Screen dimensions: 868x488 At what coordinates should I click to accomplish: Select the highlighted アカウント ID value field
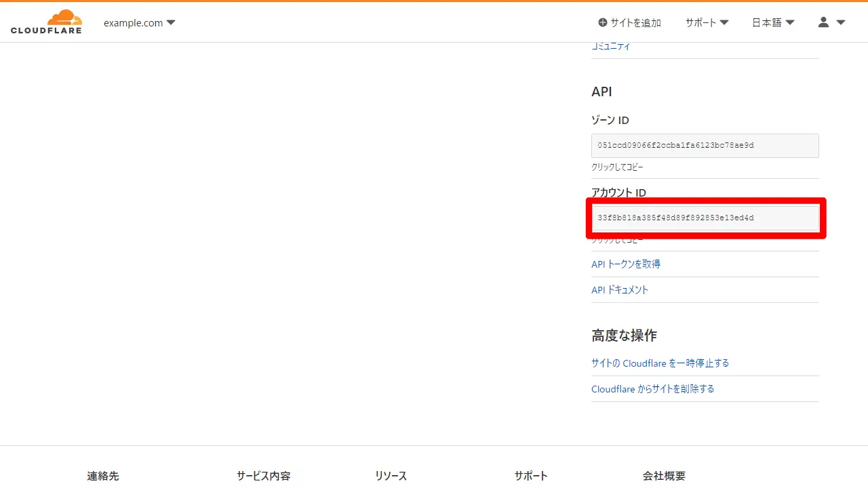[x=705, y=218]
